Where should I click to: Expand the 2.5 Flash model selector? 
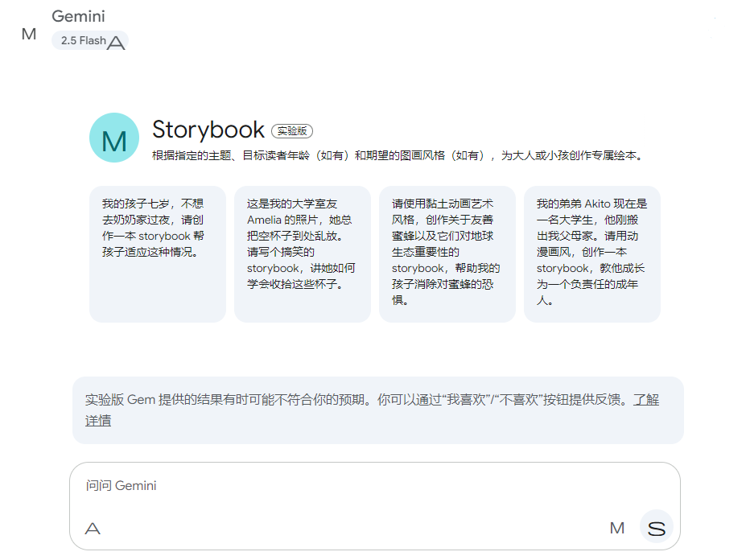(x=90, y=41)
